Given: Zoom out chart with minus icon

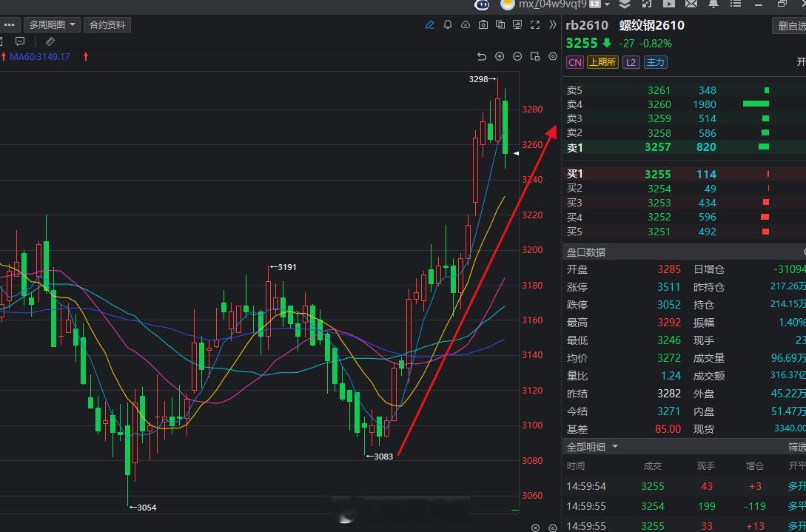Looking at the screenshot, I should pyautogui.click(x=517, y=56).
